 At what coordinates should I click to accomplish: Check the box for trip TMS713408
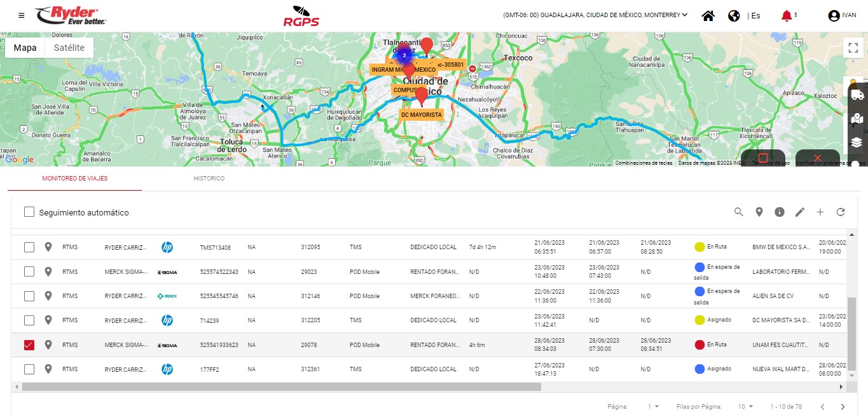point(29,247)
